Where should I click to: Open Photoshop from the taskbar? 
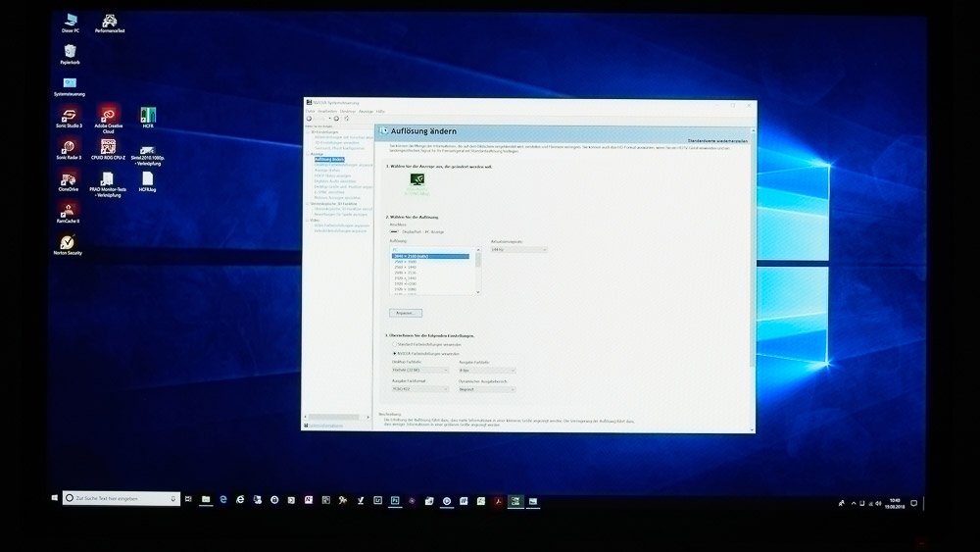395,501
